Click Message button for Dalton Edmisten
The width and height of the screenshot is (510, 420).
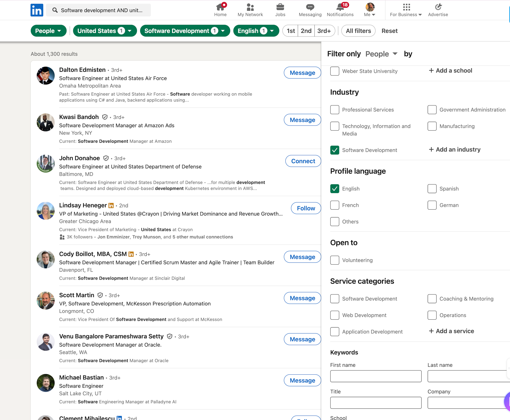[302, 73]
